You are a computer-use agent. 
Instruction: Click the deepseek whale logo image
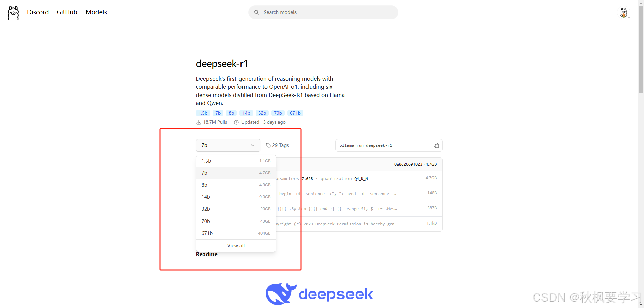pos(319,294)
